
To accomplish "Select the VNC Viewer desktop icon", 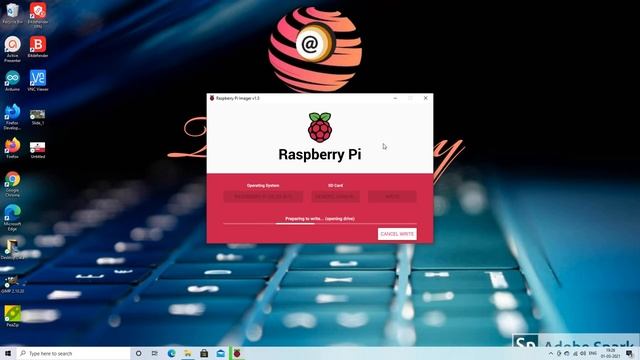I will [x=38, y=80].
